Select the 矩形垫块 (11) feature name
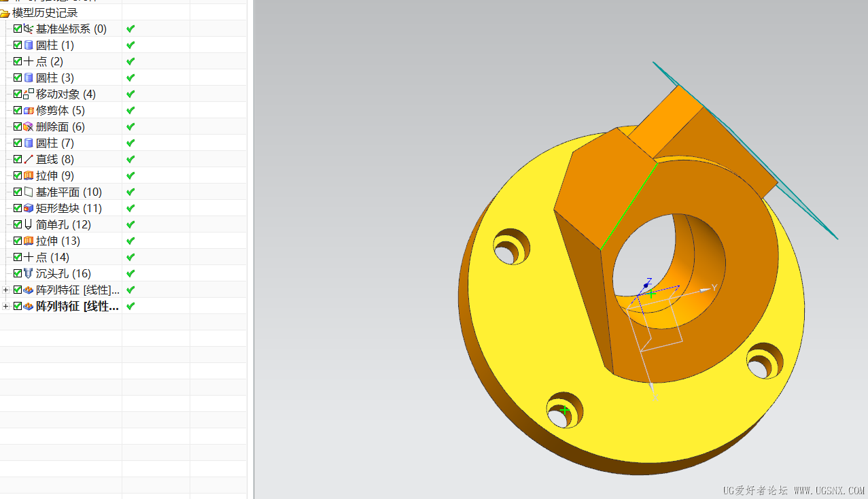Image resolution: width=868 pixels, height=499 pixels. 69,208
